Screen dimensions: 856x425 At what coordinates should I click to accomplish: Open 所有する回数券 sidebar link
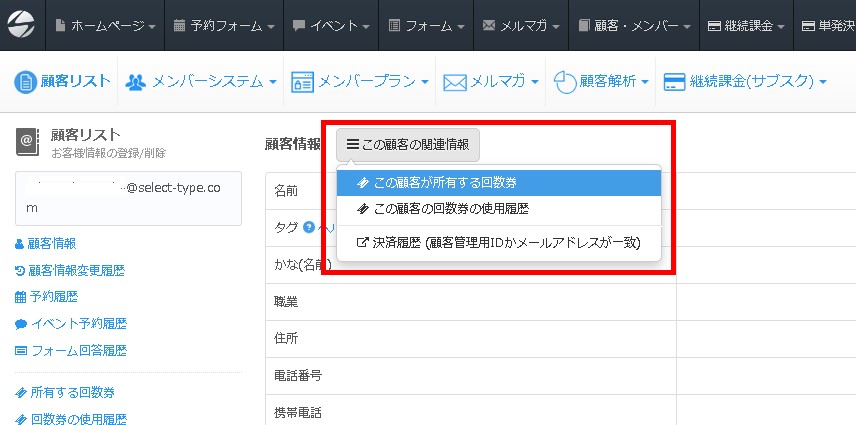(x=73, y=392)
